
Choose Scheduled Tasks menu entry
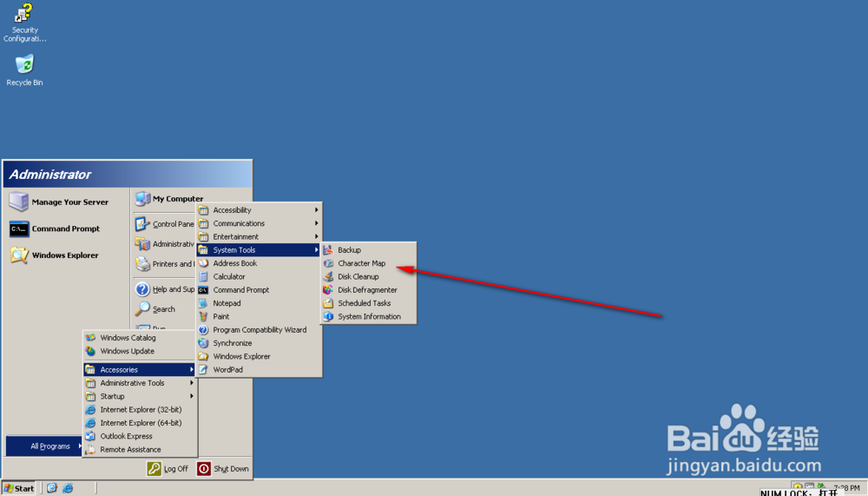pyautogui.click(x=369, y=303)
